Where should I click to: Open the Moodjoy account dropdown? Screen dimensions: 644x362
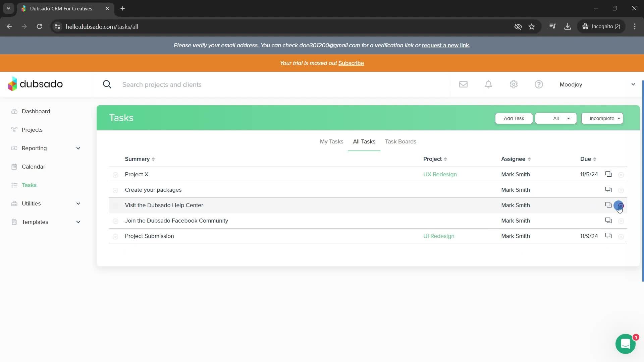(x=597, y=84)
